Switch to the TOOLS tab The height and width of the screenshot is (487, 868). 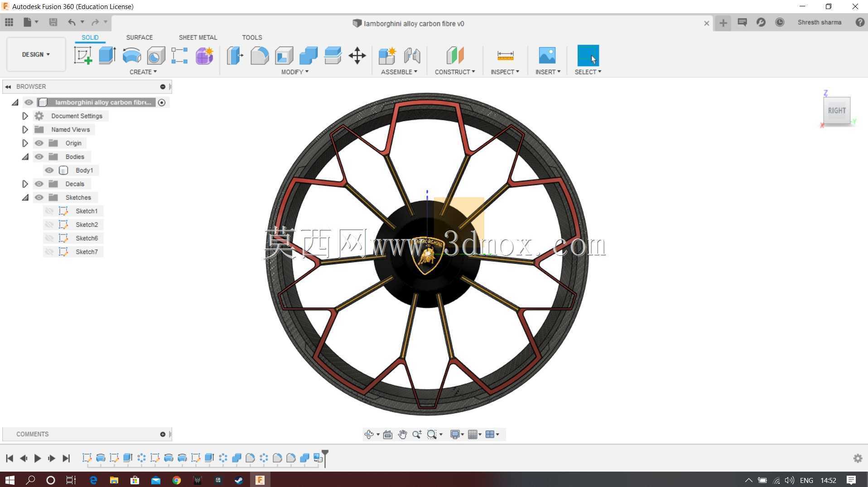click(x=252, y=38)
